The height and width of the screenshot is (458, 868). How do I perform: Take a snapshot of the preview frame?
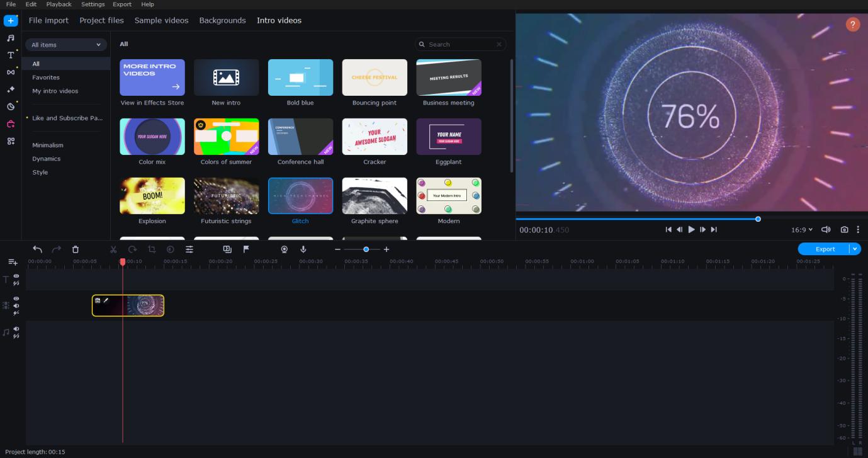(845, 230)
